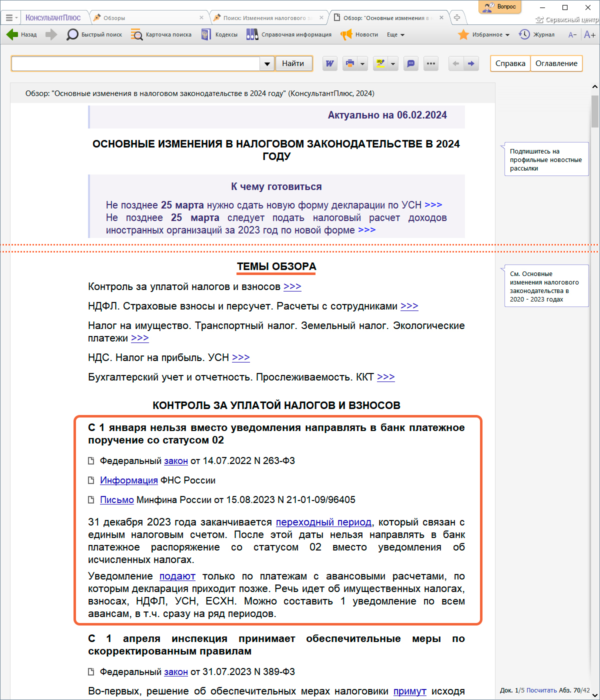Open the main hamburger menu
600x700 pixels.
tap(11, 17)
